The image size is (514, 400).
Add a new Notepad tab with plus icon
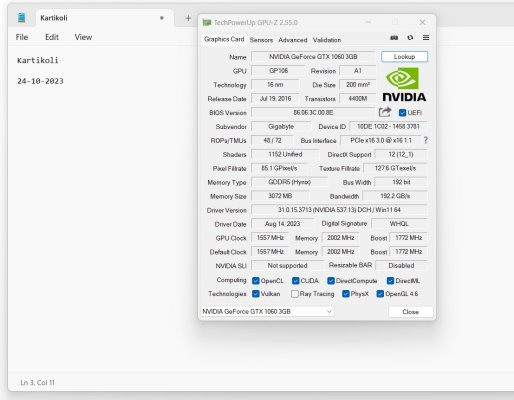pos(188,18)
